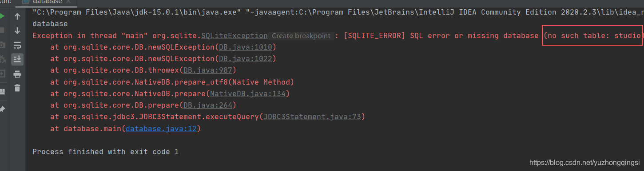
Task: Select the database run tab
Action: pyautogui.click(x=46, y=2)
